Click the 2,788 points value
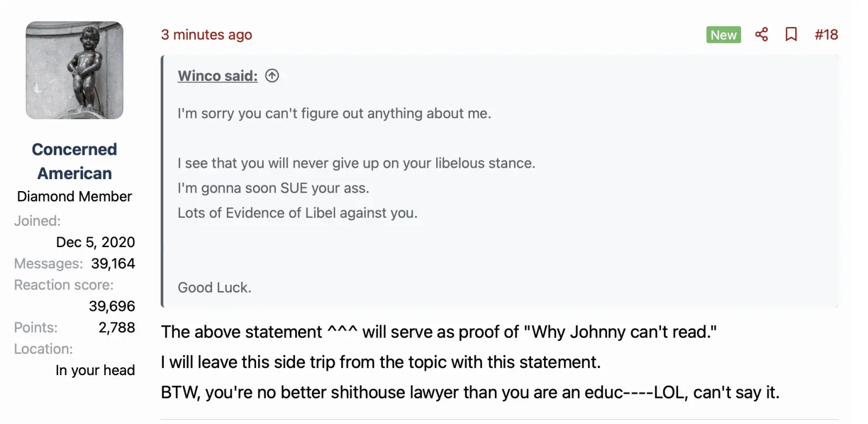The image size is (868, 424). 117,327
